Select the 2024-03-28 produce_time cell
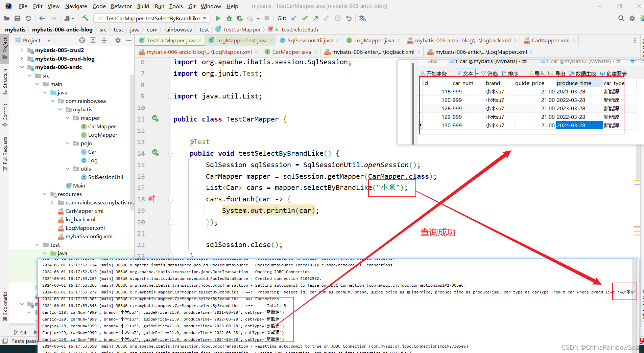 tap(578, 125)
